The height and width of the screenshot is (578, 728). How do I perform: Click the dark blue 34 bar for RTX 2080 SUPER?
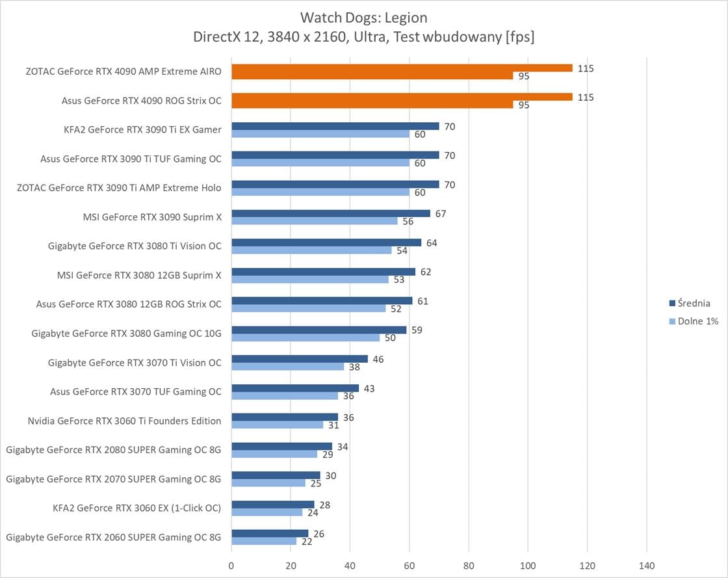pyautogui.click(x=282, y=446)
